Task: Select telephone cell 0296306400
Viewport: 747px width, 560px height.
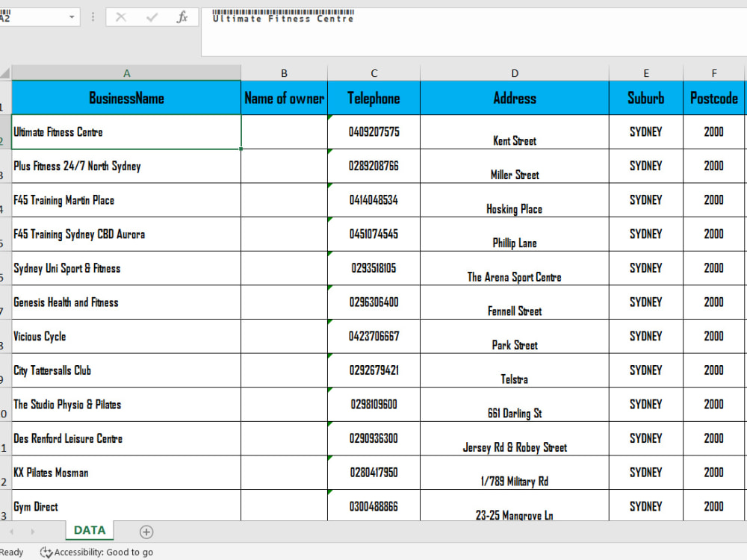Action: [374, 302]
